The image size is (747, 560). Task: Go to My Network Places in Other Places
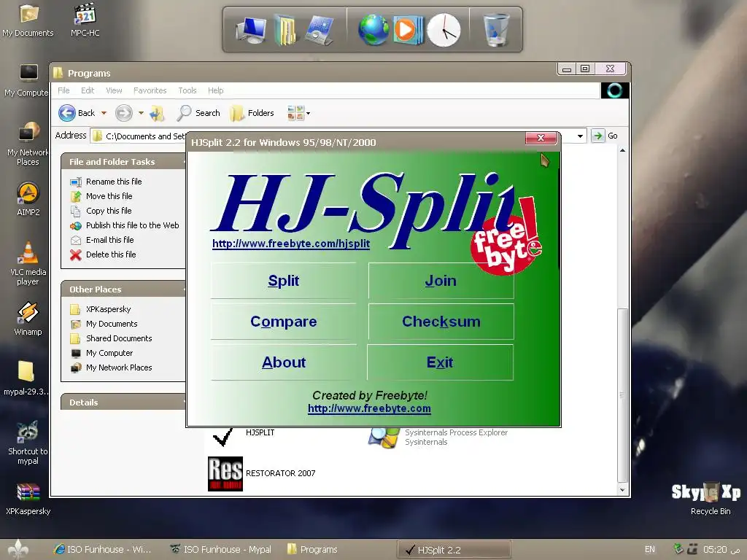111,367
